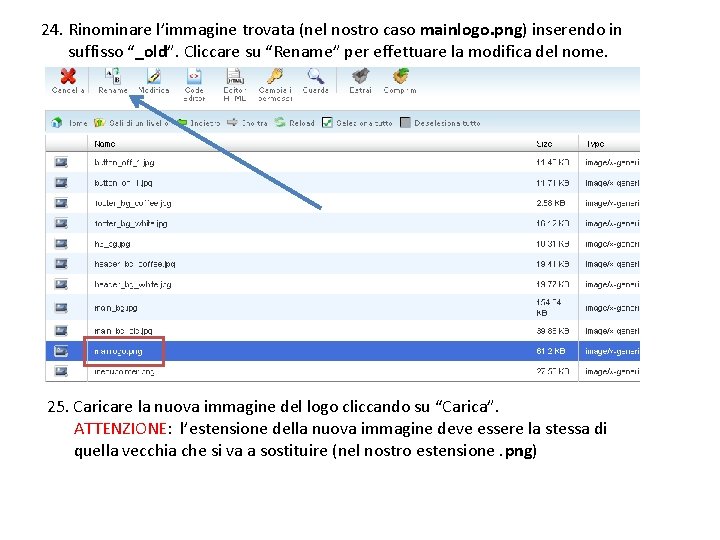This screenshot has height=540, width=720.
Task: Click the Inoltra forward button
Action: [248, 123]
